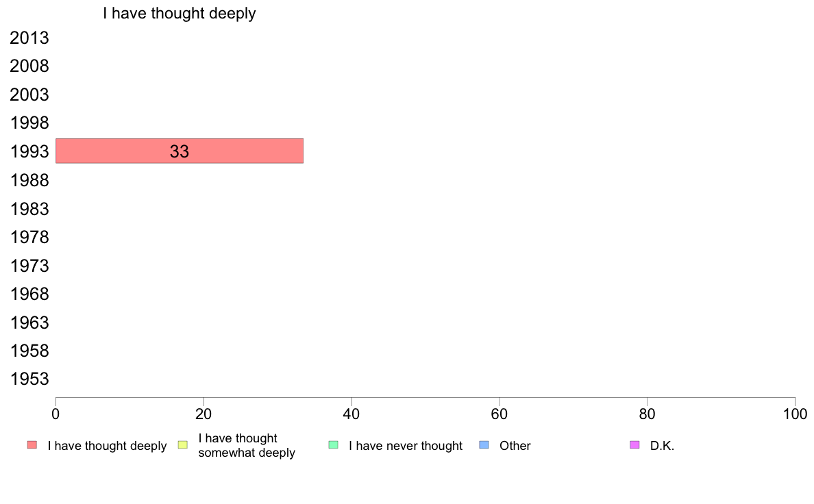814x504 pixels.
Task: Select the red 'I have thought deeply' legend swatch
Action: point(32,445)
